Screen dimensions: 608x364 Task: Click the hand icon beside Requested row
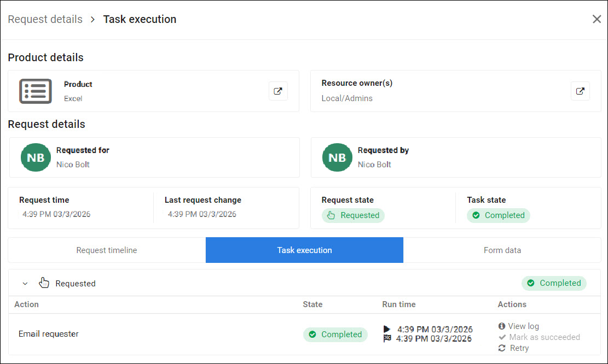pos(44,283)
